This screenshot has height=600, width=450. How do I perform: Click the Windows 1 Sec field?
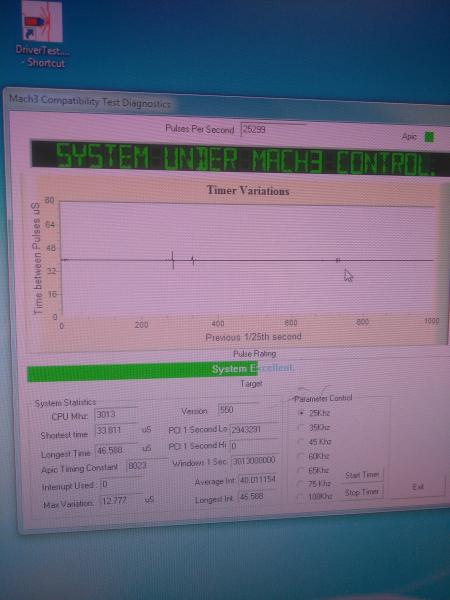pyautogui.click(x=254, y=460)
